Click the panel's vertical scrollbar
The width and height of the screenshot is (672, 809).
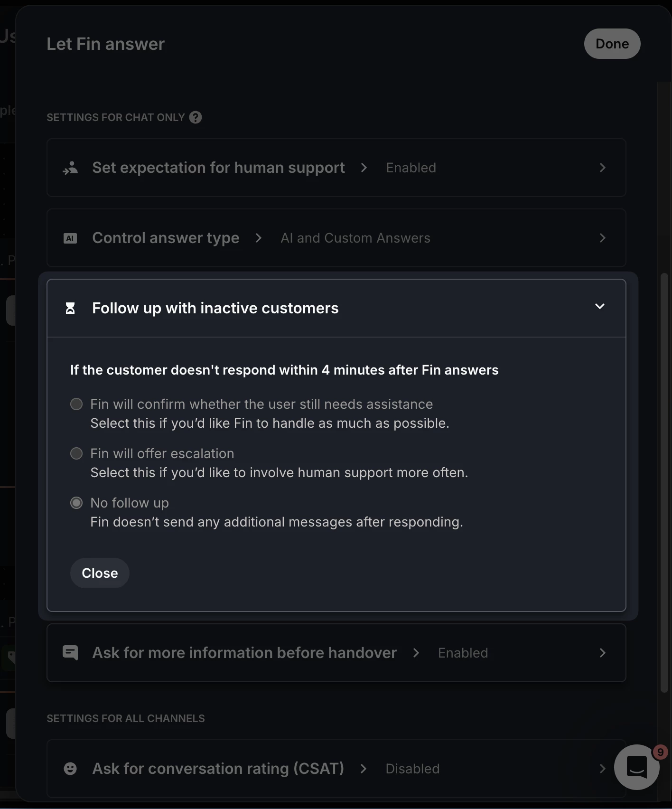(x=664, y=482)
